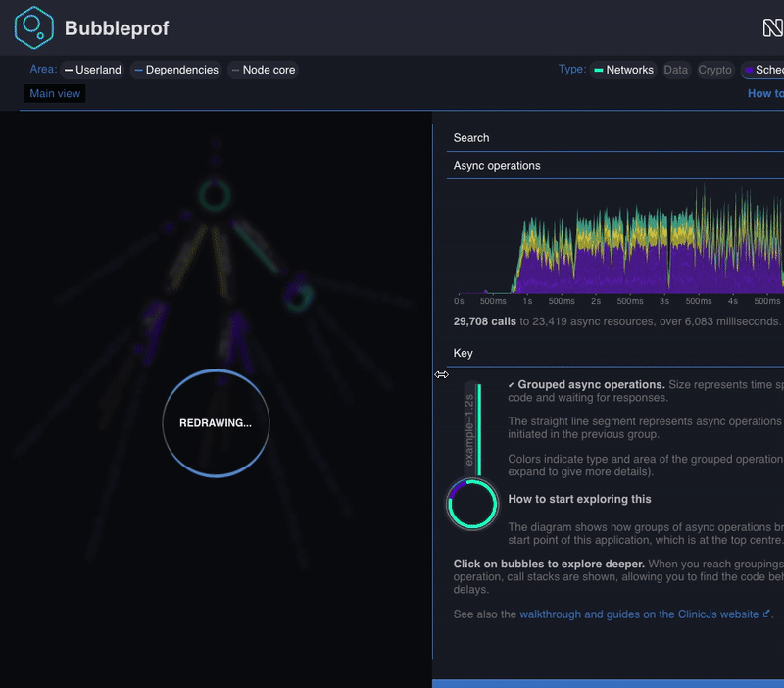Click the '4s' label on the time axis
Screen dimensions: 784x688
pyautogui.click(x=732, y=301)
